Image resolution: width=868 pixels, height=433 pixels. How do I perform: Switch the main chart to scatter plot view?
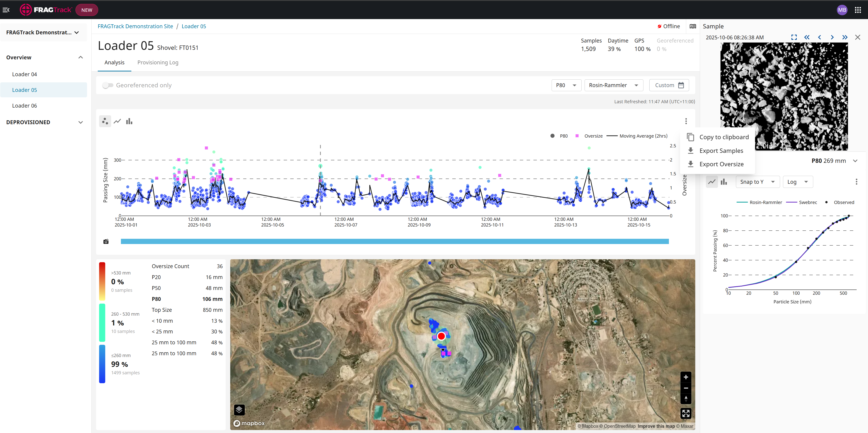click(105, 121)
